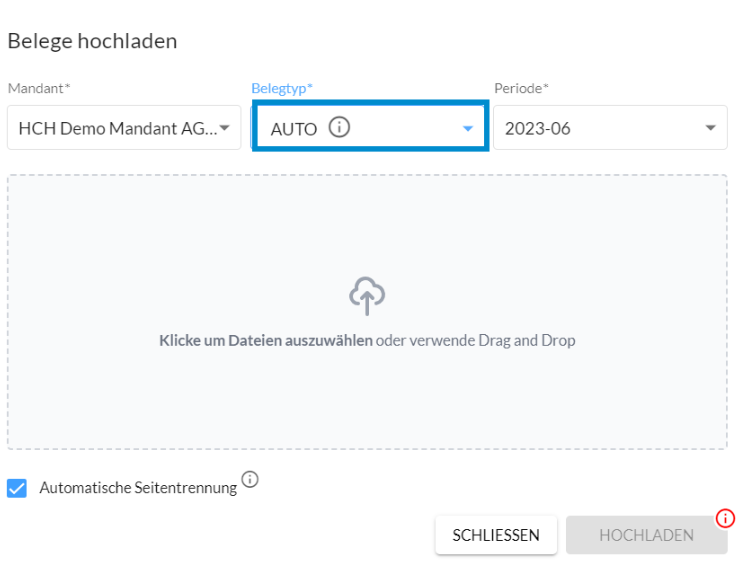Screen dimensions: 738x563
Task: Click inside the dashed file drop zone
Action: (367, 312)
